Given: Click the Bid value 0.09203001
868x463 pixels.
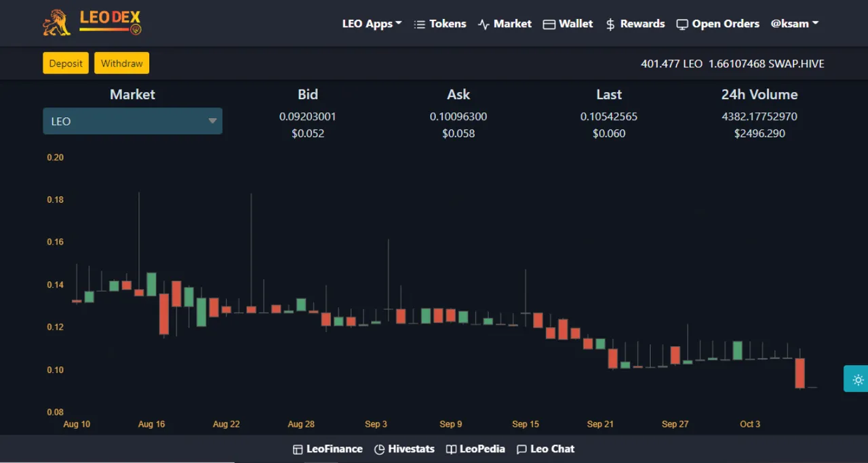Looking at the screenshot, I should pyautogui.click(x=308, y=117).
